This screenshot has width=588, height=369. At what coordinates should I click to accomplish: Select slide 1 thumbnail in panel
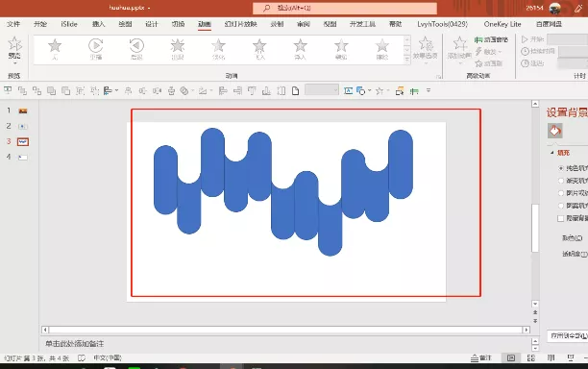pos(23,111)
